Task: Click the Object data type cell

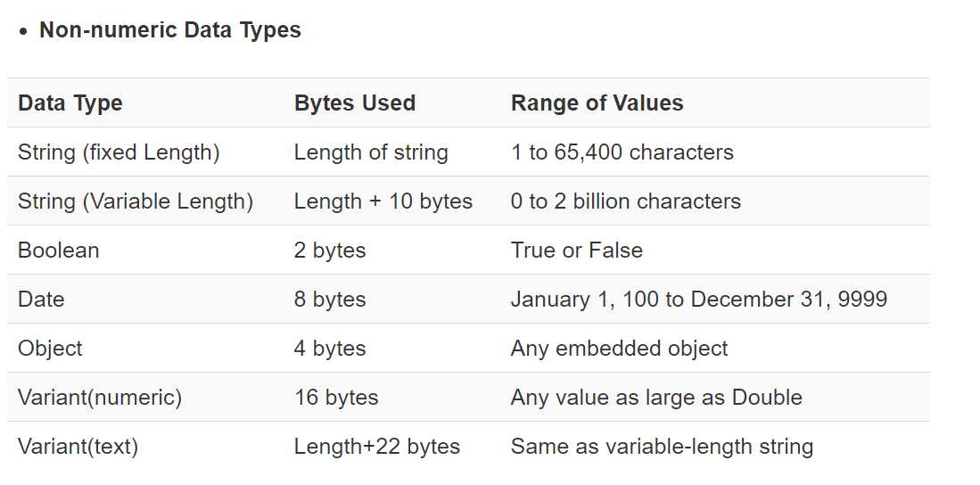Action: coord(50,348)
